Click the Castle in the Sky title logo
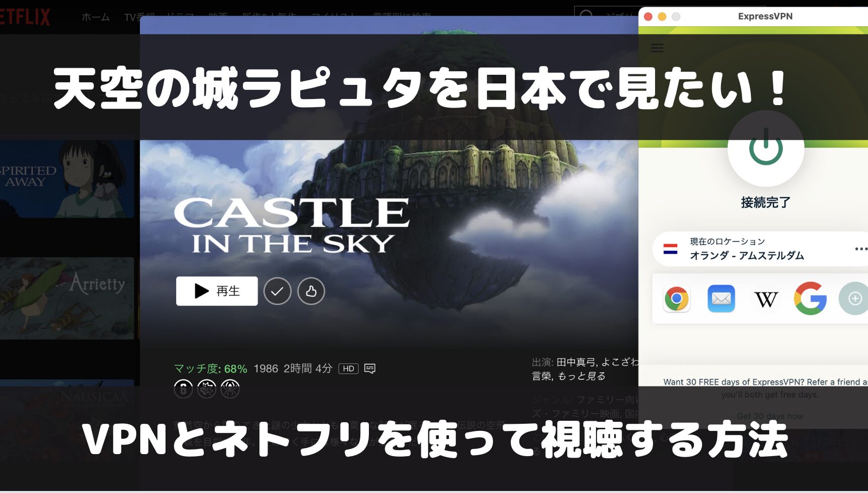The height and width of the screenshot is (493, 868). pos(292,225)
